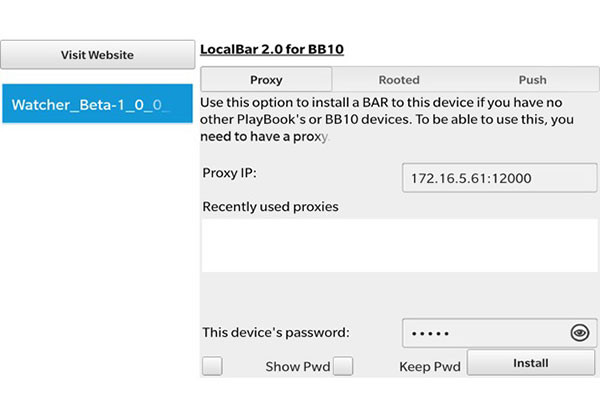Click the Proxy IP label

click(x=230, y=173)
